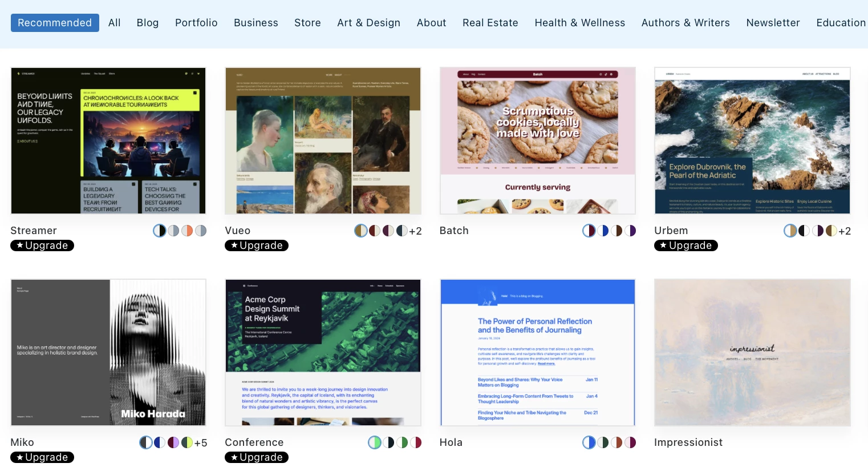Click the Upgrade badge under Conference
This screenshot has width=868, height=467.
[x=257, y=457]
